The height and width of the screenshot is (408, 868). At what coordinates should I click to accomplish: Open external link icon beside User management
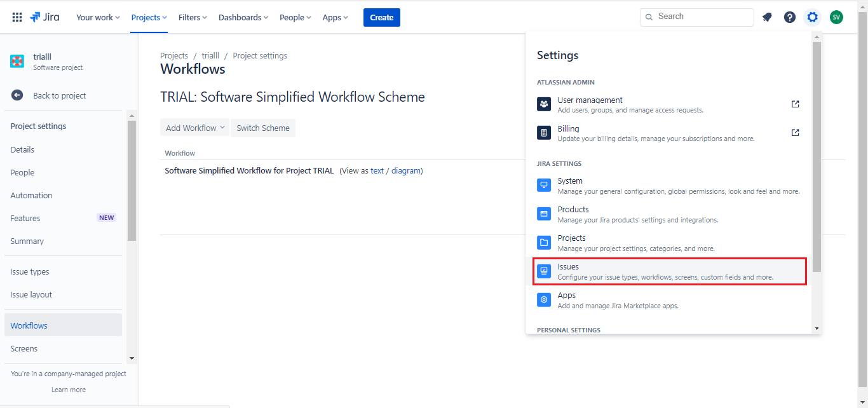(x=795, y=104)
